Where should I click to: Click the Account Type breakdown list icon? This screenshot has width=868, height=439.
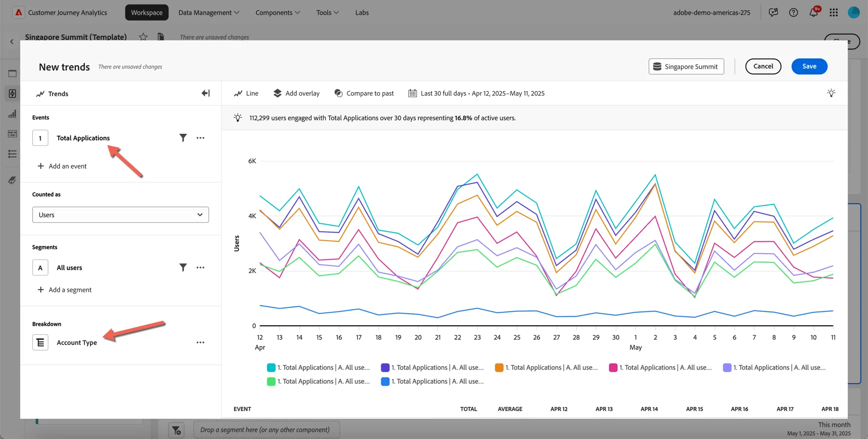[x=40, y=342]
